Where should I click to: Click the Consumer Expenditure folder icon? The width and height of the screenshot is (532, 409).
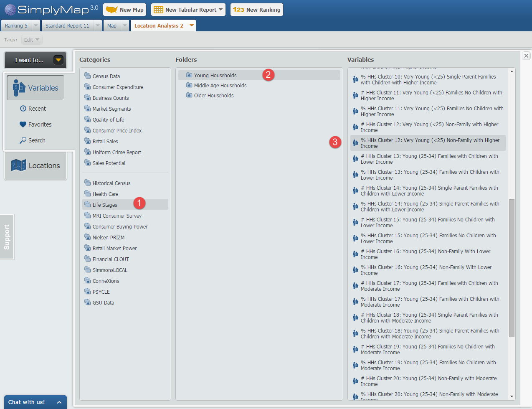(87, 86)
